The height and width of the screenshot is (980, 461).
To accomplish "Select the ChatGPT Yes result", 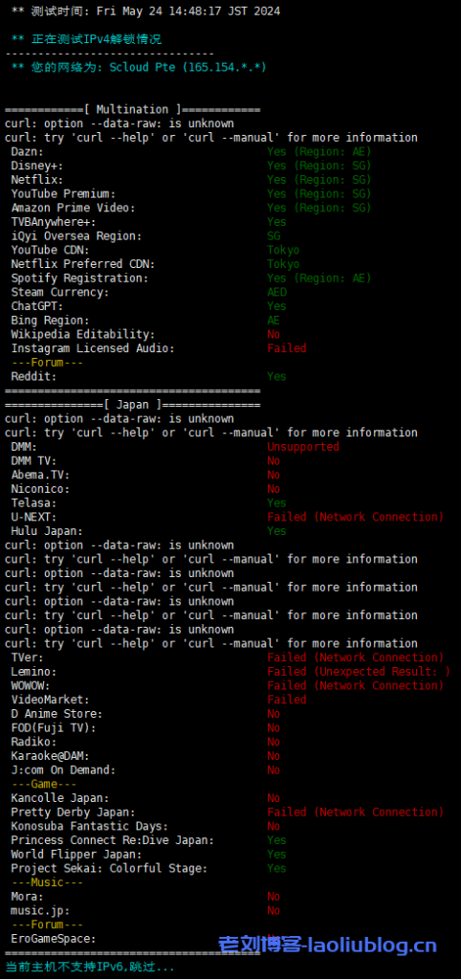I will pos(276,306).
